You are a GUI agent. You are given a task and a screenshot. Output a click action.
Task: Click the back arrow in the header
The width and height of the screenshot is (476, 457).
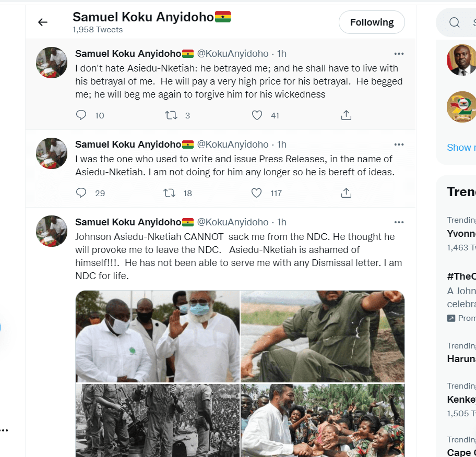pos(43,22)
